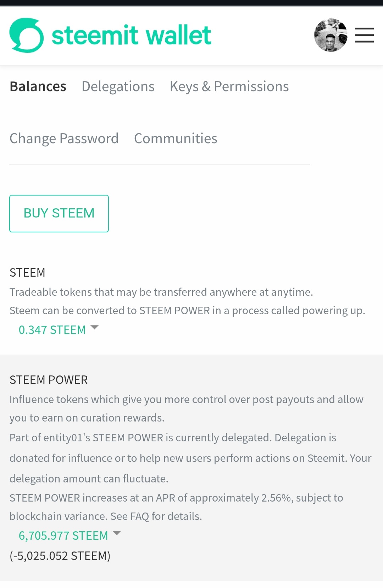
Task: Click the 6,705.977 STEEM power amount
Action: click(x=63, y=536)
